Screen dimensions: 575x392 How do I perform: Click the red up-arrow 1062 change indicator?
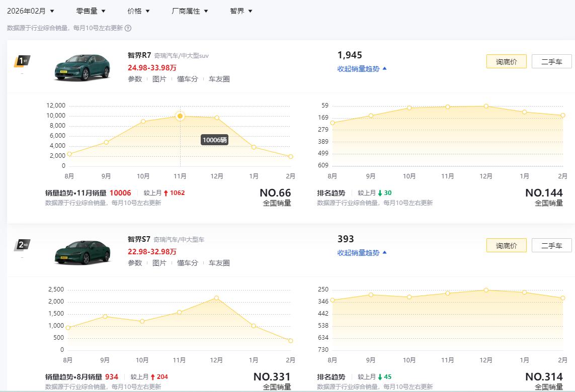174,193
